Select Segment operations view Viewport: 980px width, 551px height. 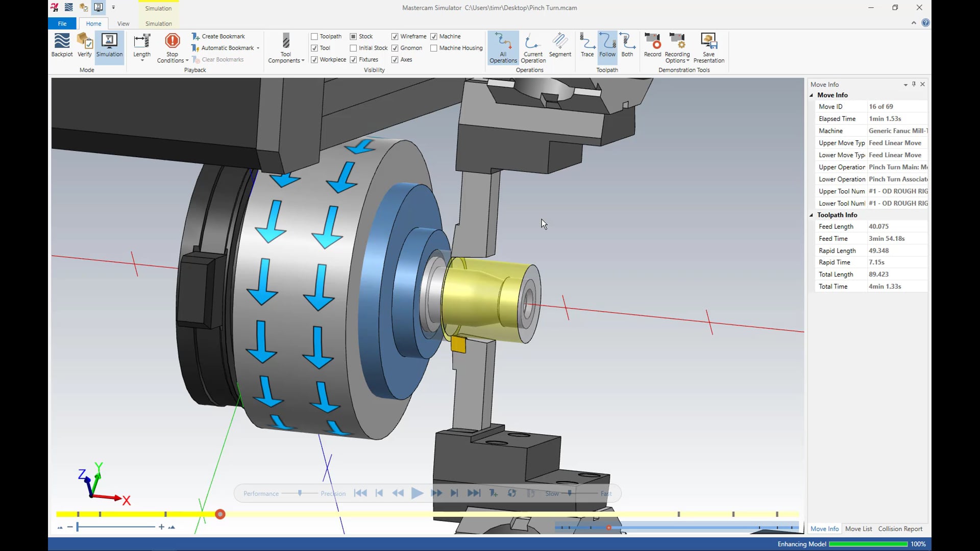pos(560,45)
